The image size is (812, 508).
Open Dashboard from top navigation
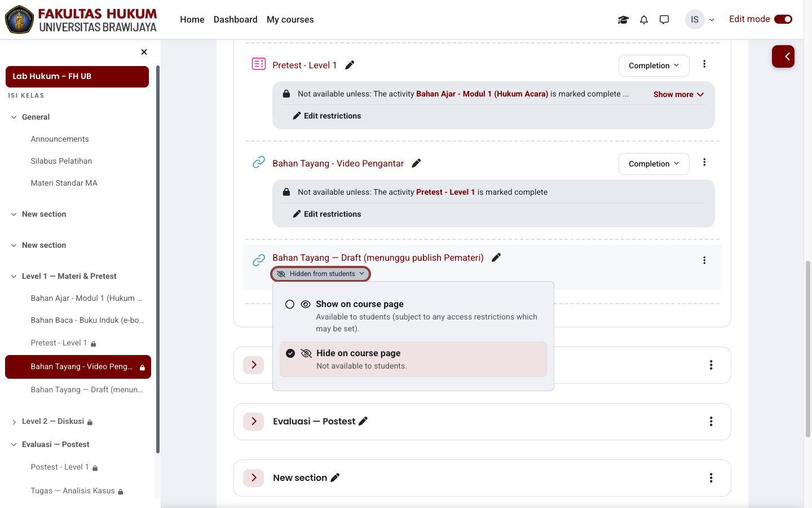(x=236, y=20)
